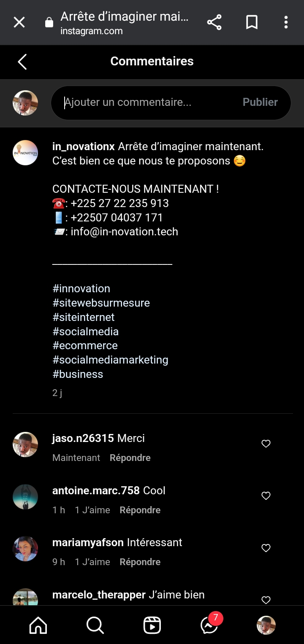Go back using the Commentaires back arrow

click(22, 62)
